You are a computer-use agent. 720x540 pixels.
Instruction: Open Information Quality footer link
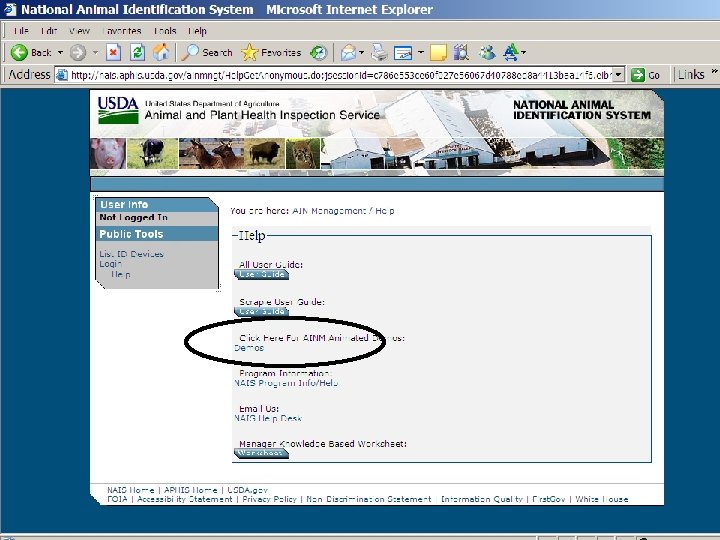pos(482,499)
